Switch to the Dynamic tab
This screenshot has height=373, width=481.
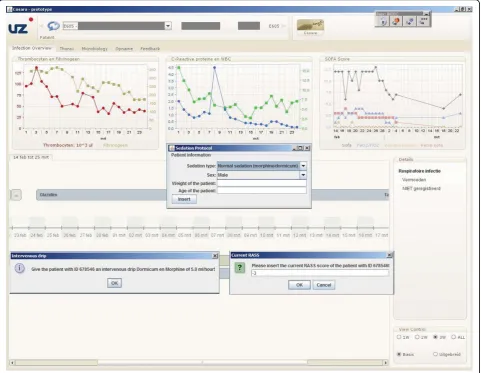pyautogui.click(x=124, y=49)
